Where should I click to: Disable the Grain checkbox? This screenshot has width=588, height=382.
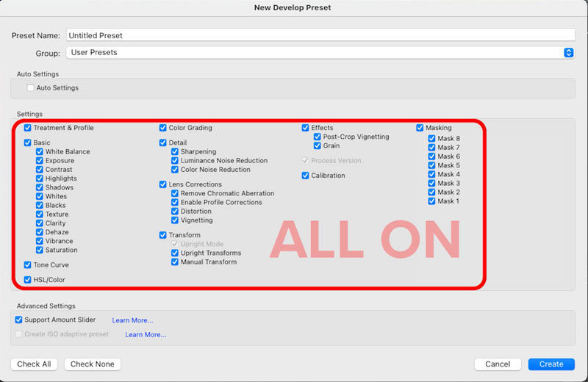[318, 145]
